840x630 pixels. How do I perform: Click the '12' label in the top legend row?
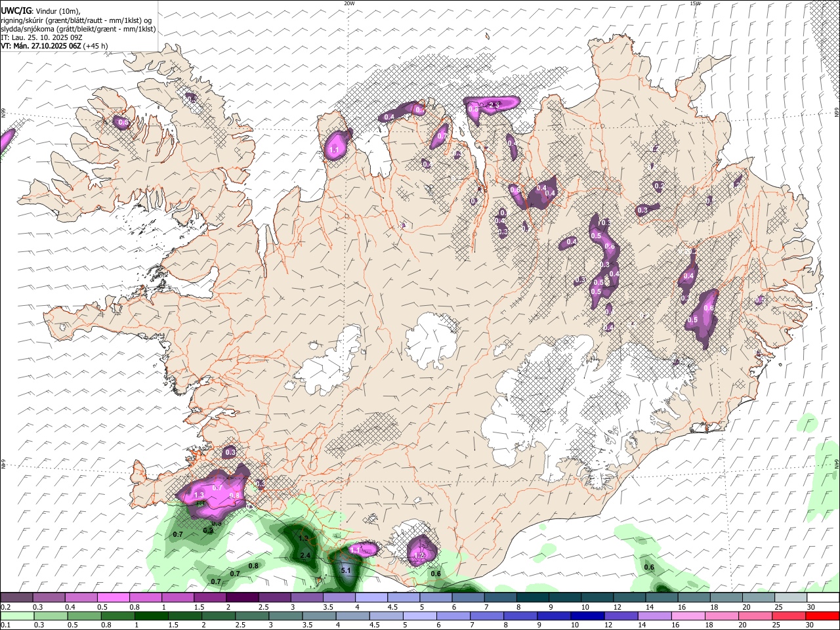[x=618, y=607]
